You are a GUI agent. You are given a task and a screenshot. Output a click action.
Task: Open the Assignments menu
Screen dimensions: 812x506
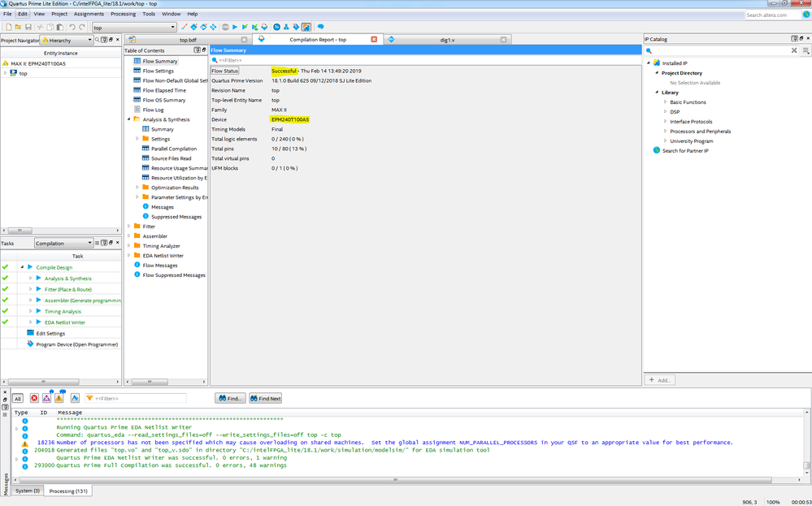coord(89,14)
